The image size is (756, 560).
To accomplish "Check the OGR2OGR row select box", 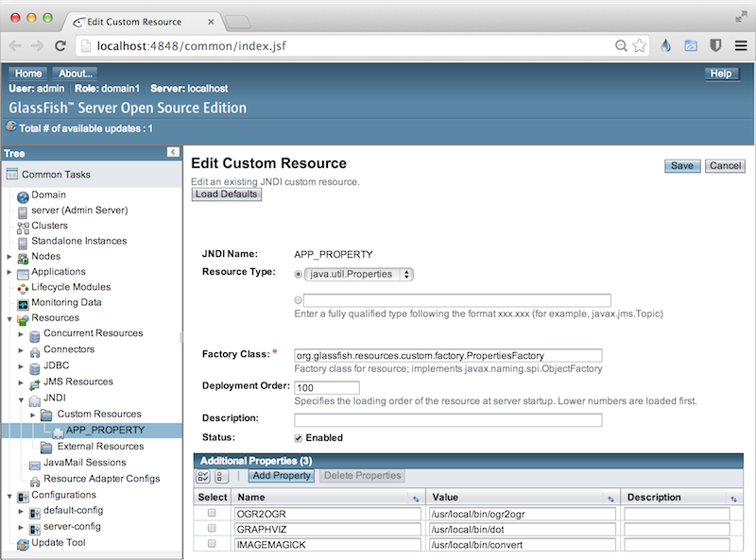I will click(212, 514).
